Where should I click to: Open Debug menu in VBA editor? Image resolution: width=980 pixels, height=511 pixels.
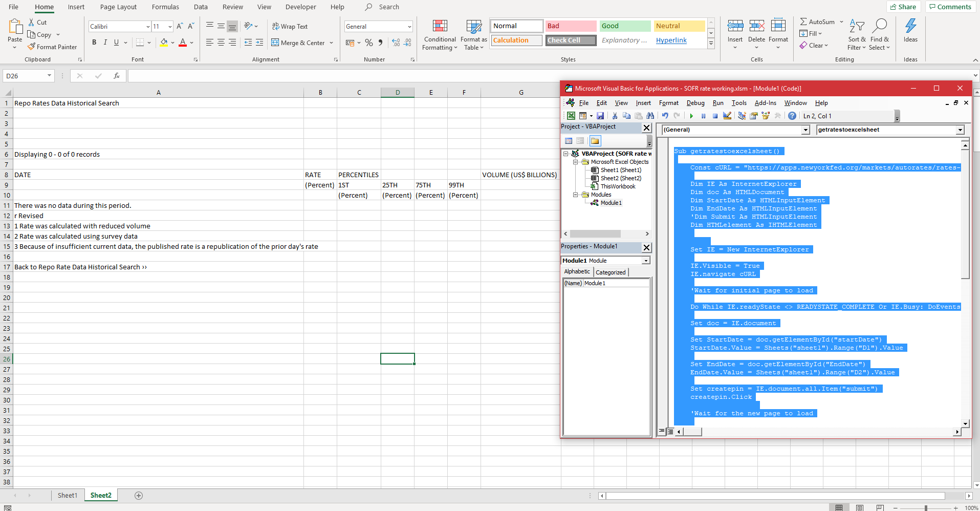695,103
